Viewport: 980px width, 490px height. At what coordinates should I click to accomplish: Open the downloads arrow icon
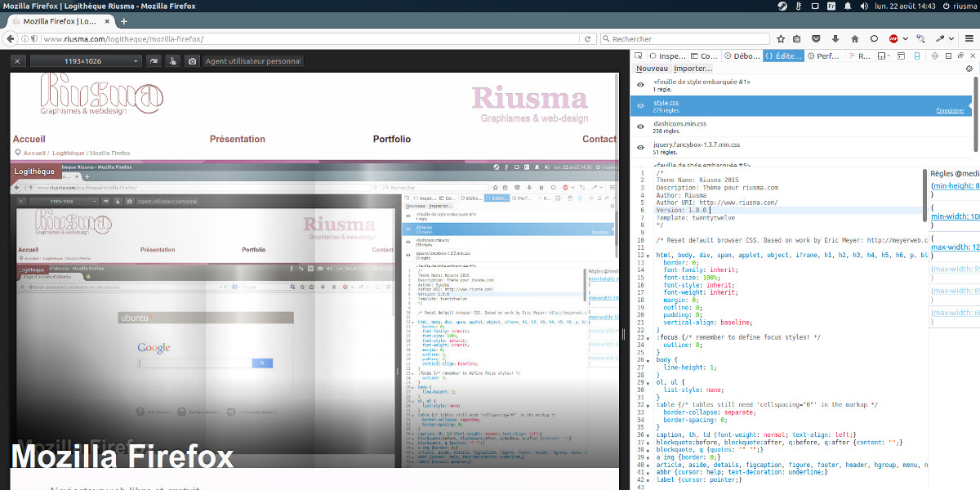835,38
